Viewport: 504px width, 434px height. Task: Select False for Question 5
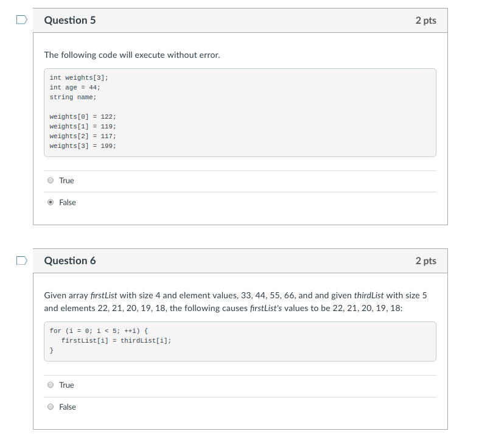pyautogui.click(x=51, y=202)
